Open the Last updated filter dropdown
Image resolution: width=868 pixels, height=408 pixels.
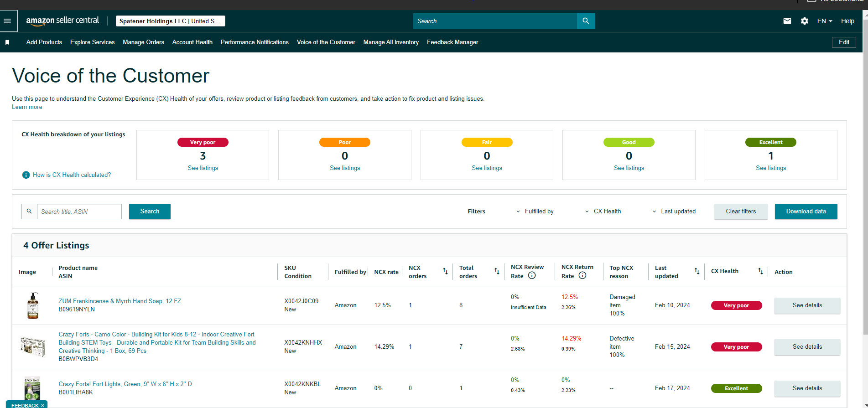[x=674, y=212]
